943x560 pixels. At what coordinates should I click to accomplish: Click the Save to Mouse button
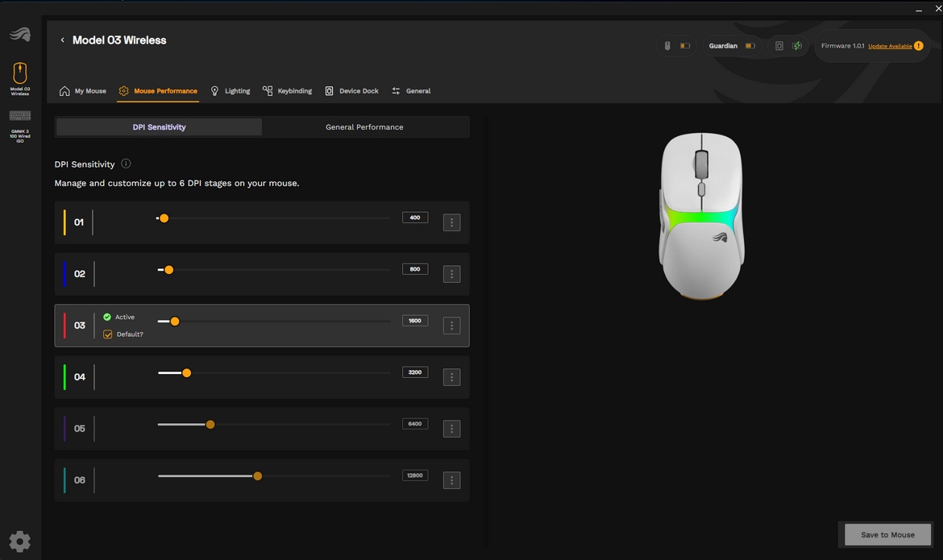(887, 535)
